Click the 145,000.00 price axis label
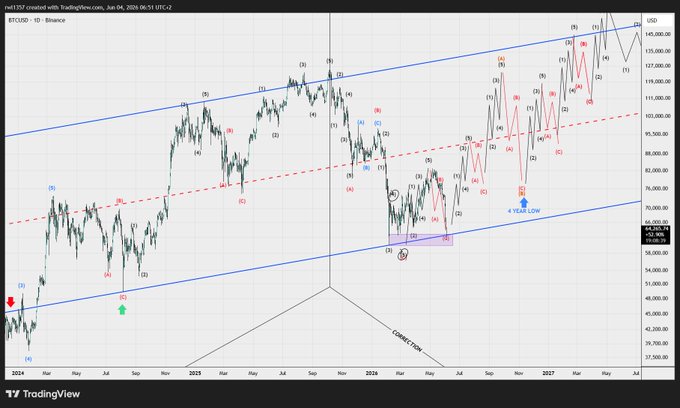 click(x=657, y=34)
